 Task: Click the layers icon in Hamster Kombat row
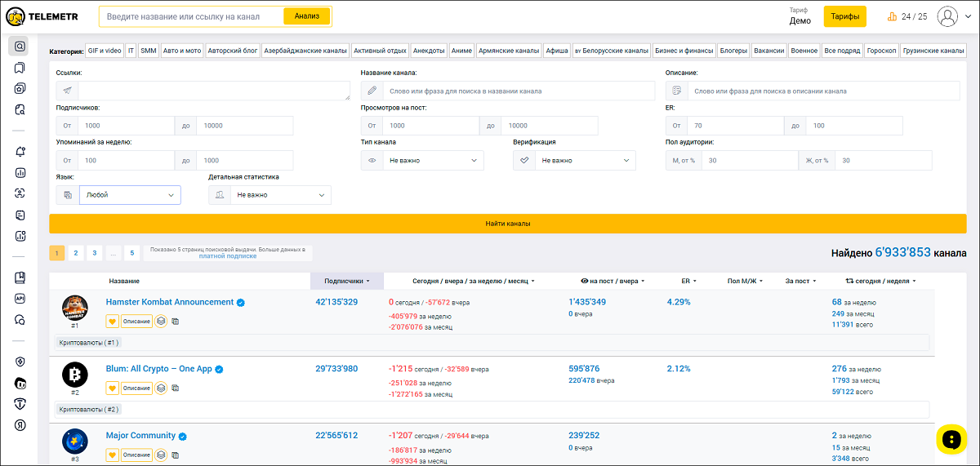coord(162,322)
